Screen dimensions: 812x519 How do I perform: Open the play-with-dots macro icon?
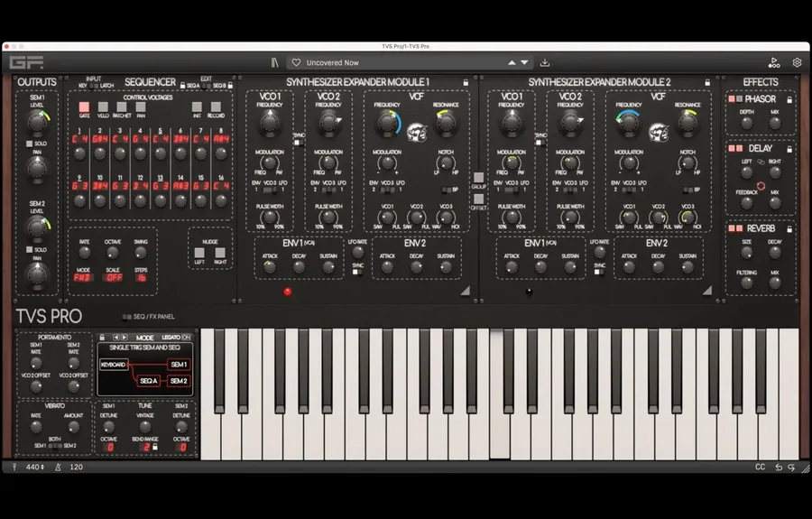tap(774, 62)
